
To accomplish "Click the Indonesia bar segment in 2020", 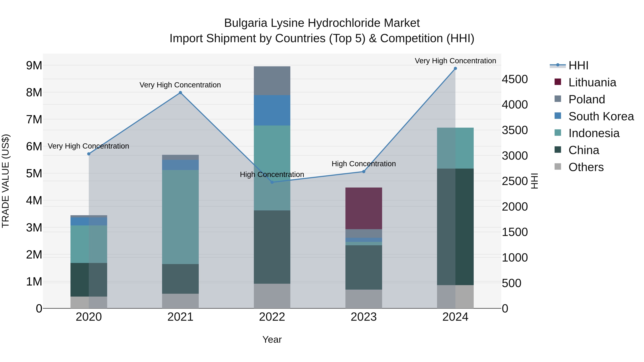I will coord(89,244).
